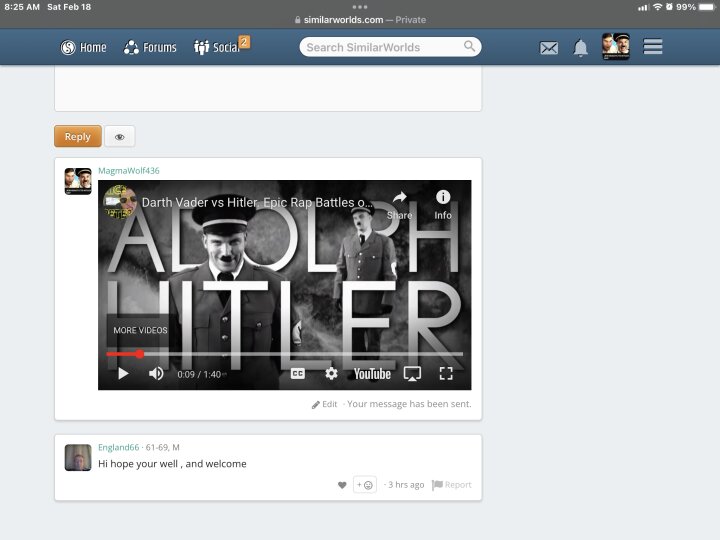This screenshot has height=540, width=720.
Task: Click the Wi-Fi status icon
Action: (x=657, y=7)
